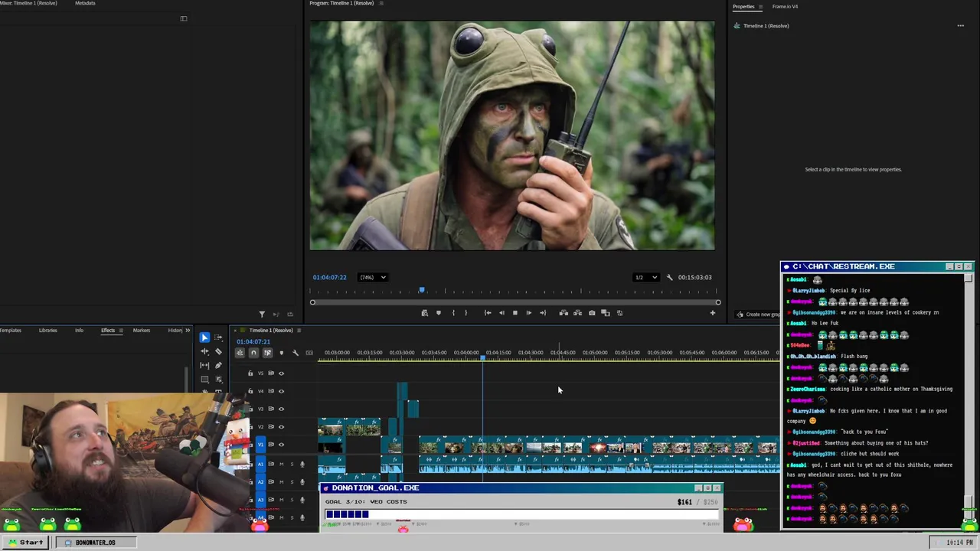The image size is (980, 551).
Task: Switch to the Libraries tab
Action: click(x=47, y=331)
